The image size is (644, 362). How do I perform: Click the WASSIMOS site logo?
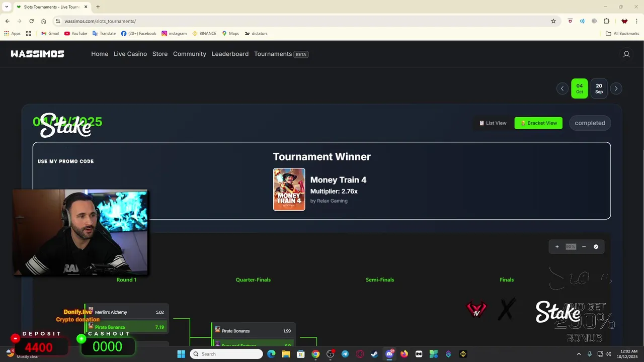(x=37, y=54)
